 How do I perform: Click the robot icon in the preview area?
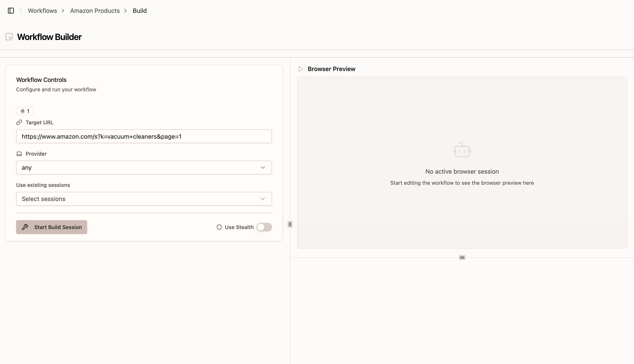(x=462, y=150)
